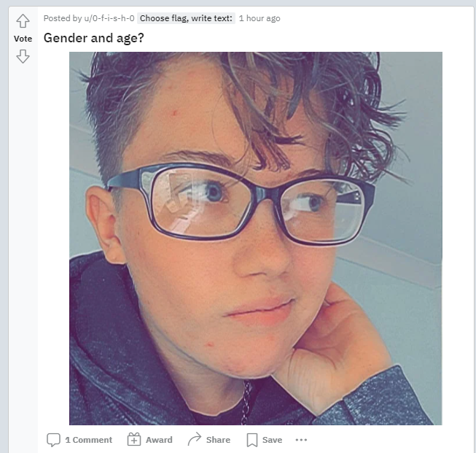476x453 pixels.
Task: Open the three-dot more options menu
Action: click(301, 440)
